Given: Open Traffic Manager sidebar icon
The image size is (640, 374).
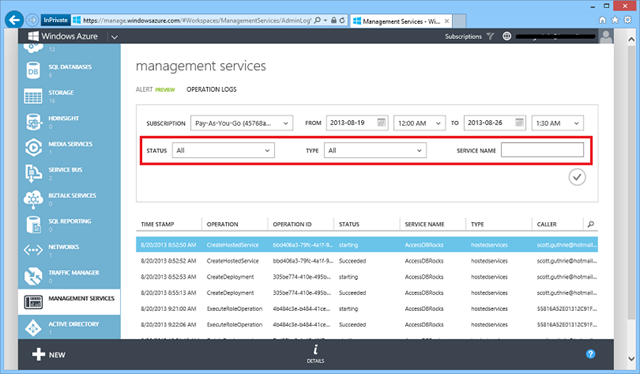Looking at the screenshot, I should tap(33, 276).
